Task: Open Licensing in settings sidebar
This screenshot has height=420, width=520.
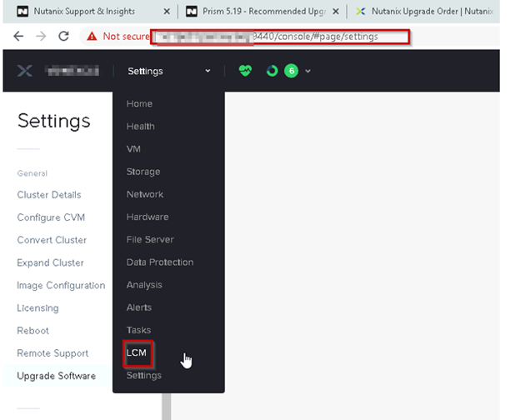Action: click(37, 307)
